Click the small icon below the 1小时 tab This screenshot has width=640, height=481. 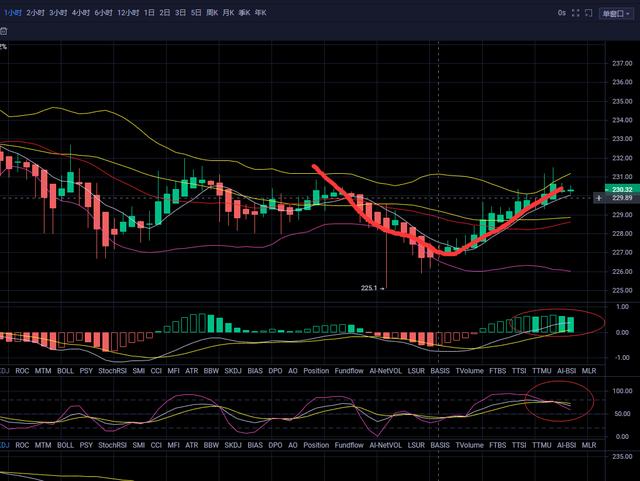(4, 31)
